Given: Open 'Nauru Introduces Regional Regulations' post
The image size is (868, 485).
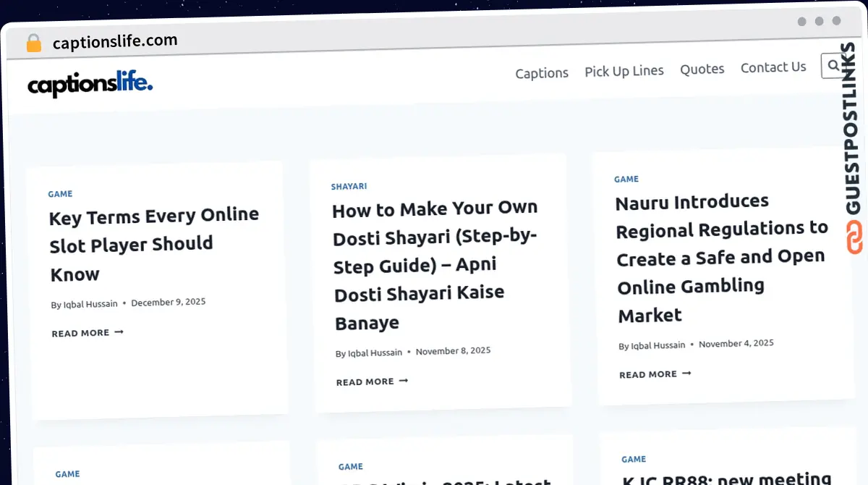Looking at the screenshot, I should 721,258.
